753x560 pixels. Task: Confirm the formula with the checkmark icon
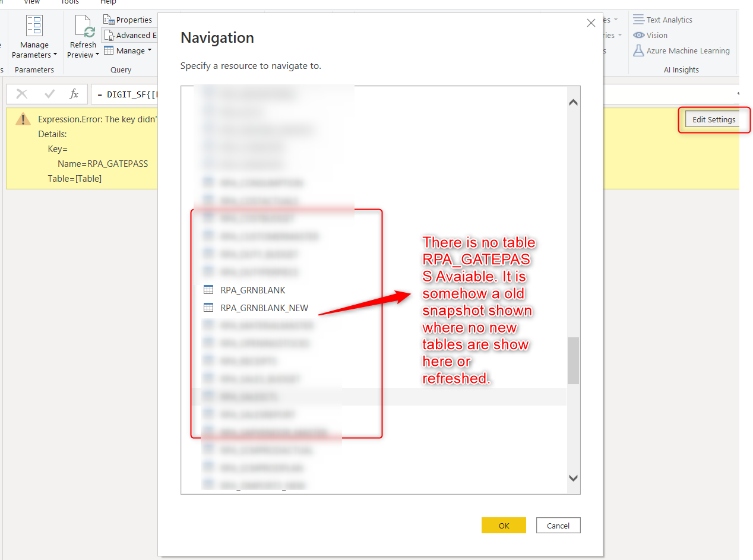click(50, 94)
